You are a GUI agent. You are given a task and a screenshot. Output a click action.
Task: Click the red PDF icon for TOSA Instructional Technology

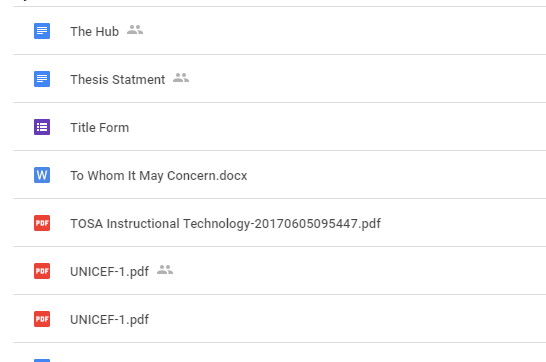[x=42, y=223]
